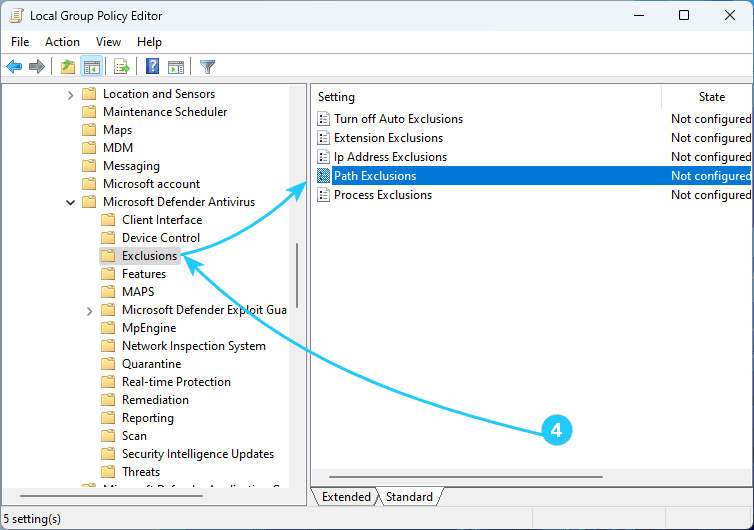754x530 pixels.
Task: Select the Process Exclusions setting
Action: pos(382,195)
